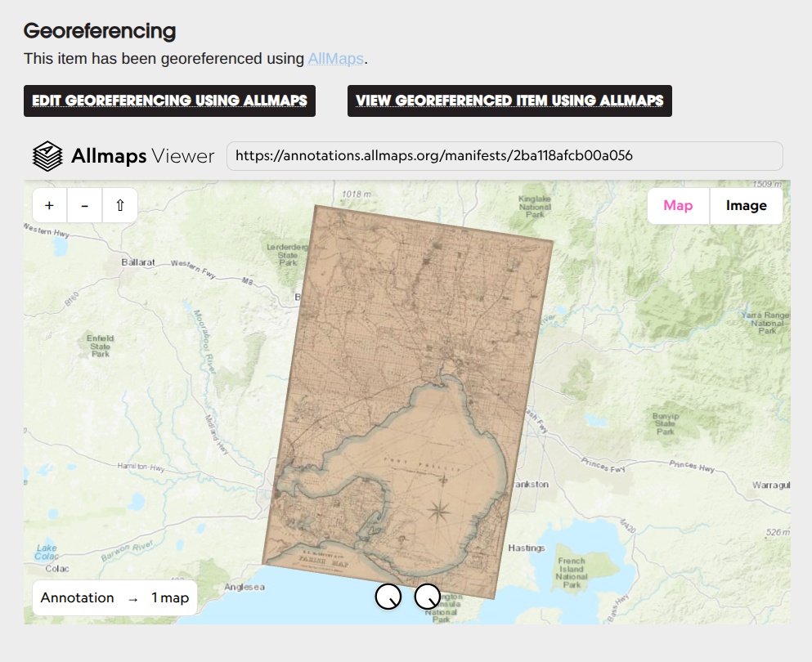Screen dimensions: 812x662
Task: Reset map bearing with the up-arrow button
Action: (120, 206)
